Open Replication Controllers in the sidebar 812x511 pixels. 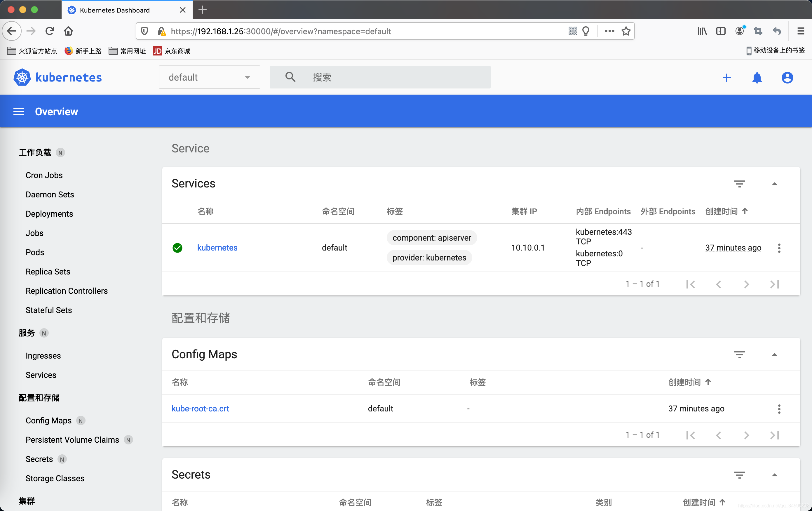coord(67,291)
